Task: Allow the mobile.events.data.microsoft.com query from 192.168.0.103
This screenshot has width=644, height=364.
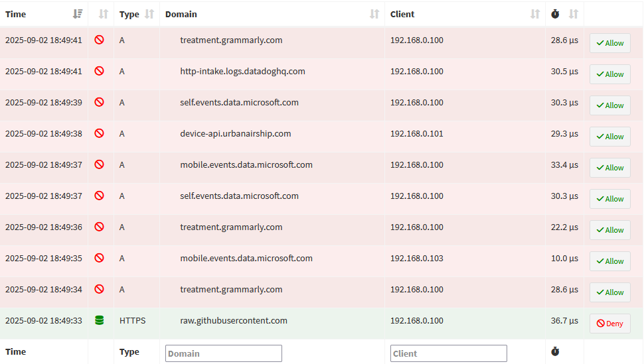Action: coord(609,261)
